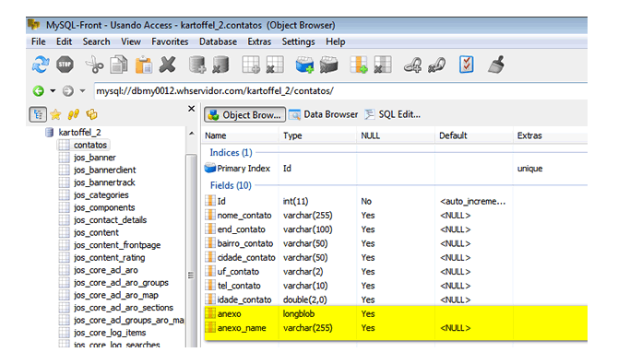The width and height of the screenshot is (618, 364).
Task: Open the Help menu
Action: 336,41
